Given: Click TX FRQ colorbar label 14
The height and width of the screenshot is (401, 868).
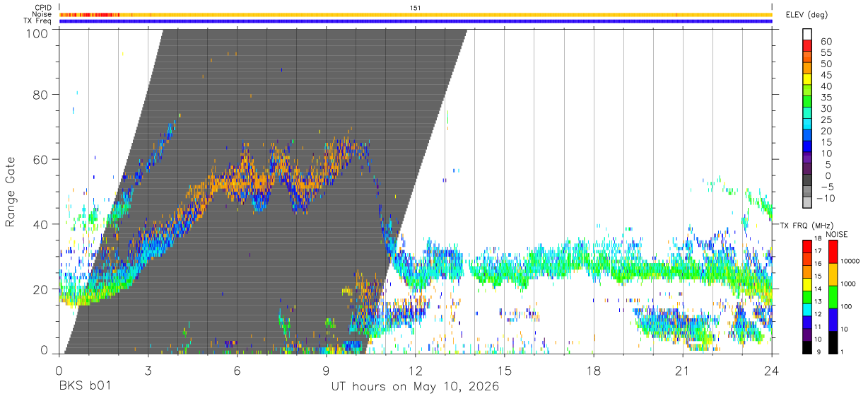Looking at the screenshot, I should click(819, 289).
